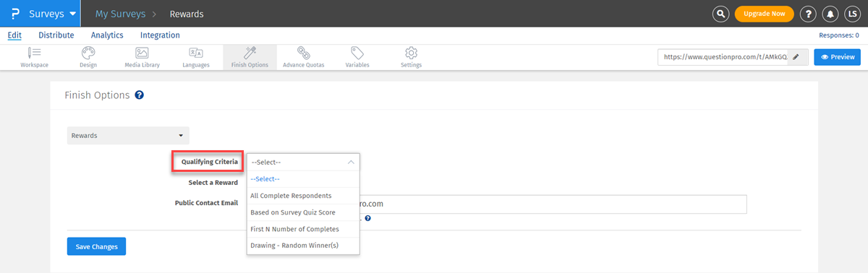Click the Public Contact Email label
The height and width of the screenshot is (273, 868).
click(x=207, y=203)
